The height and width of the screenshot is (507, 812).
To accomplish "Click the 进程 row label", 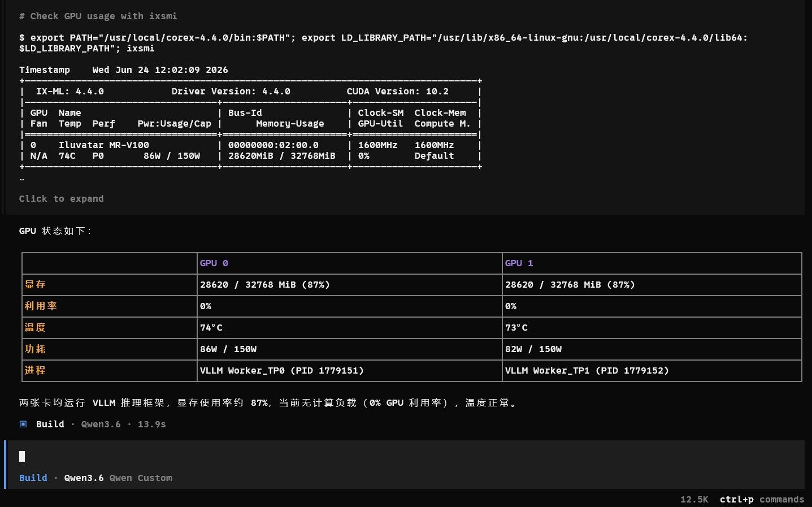I will (35, 370).
